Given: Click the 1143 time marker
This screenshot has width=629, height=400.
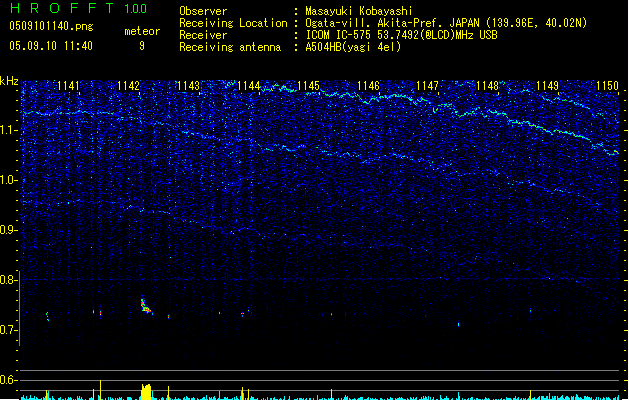Looking at the screenshot, I should [x=188, y=86].
